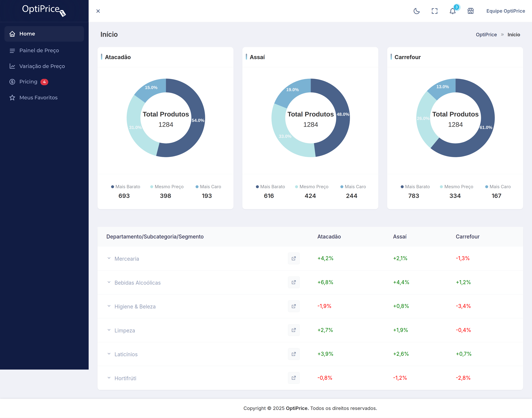This screenshot has height=418, width=532.
Task: Open Laticínios external link icon
Action: (294, 354)
